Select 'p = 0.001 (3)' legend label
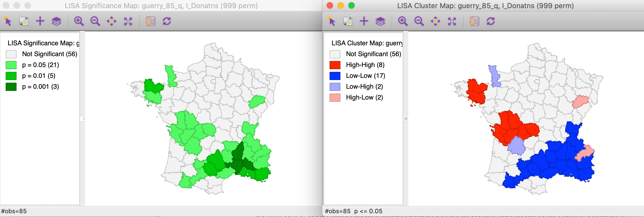The height and width of the screenshot is (217, 644). [x=41, y=87]
